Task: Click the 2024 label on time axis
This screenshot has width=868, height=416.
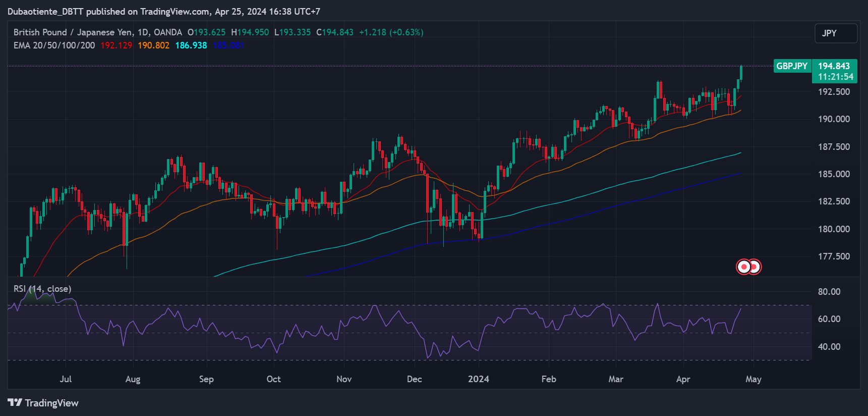Action: coord(479,379)
